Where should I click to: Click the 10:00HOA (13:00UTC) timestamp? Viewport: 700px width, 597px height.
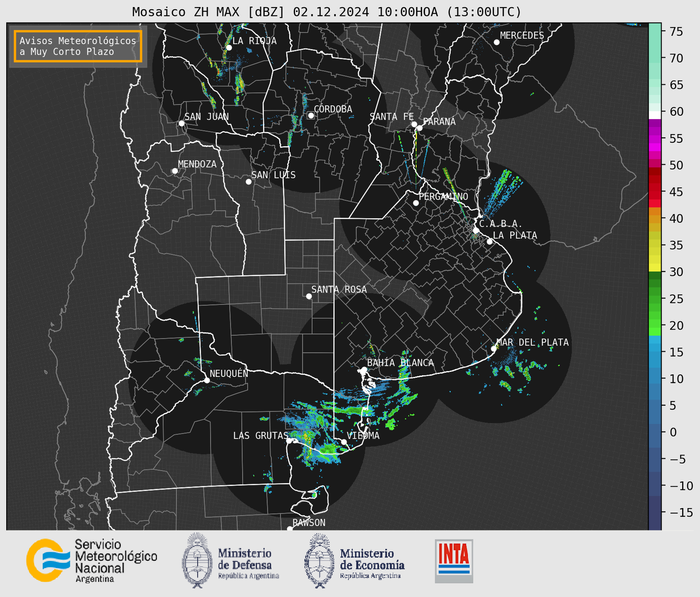tap(449, 12)
